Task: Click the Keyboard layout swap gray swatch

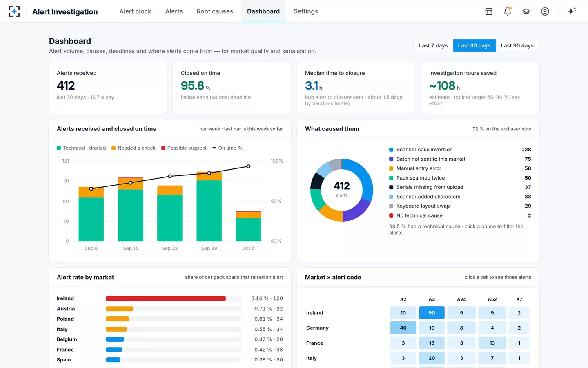Action: (x=391, y=206)
